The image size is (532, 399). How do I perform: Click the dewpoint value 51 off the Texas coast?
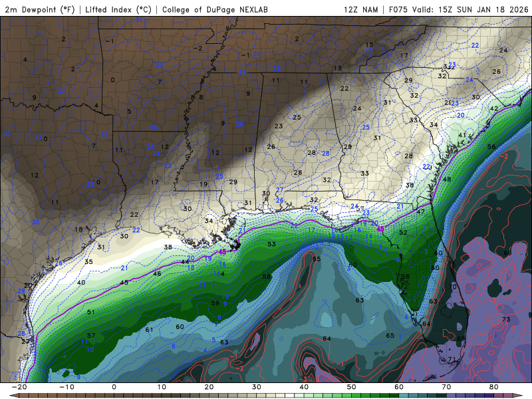[x=90, y=312]
